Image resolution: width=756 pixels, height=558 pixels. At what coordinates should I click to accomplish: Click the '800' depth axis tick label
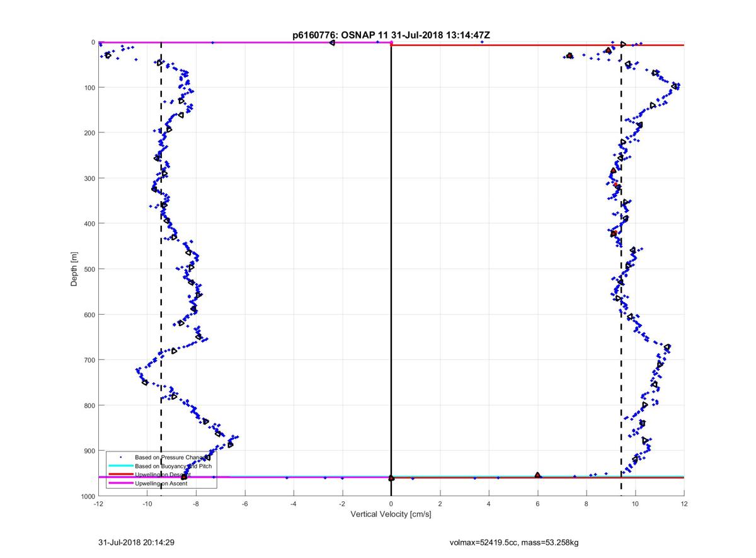89,405
